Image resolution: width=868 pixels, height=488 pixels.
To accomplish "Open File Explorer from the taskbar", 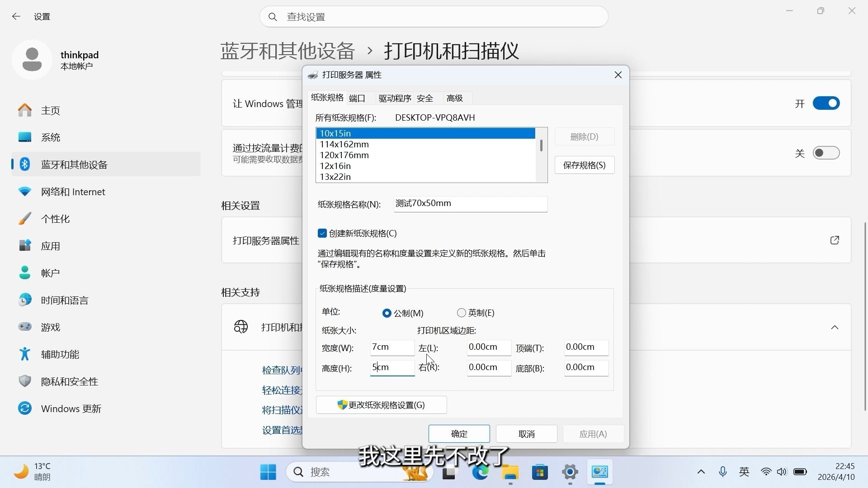I will 510,472.
